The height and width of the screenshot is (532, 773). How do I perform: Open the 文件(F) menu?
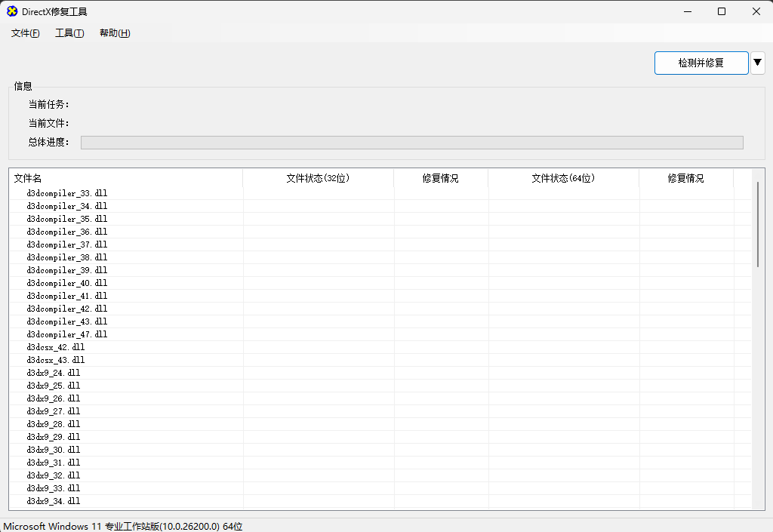(24, 33)
